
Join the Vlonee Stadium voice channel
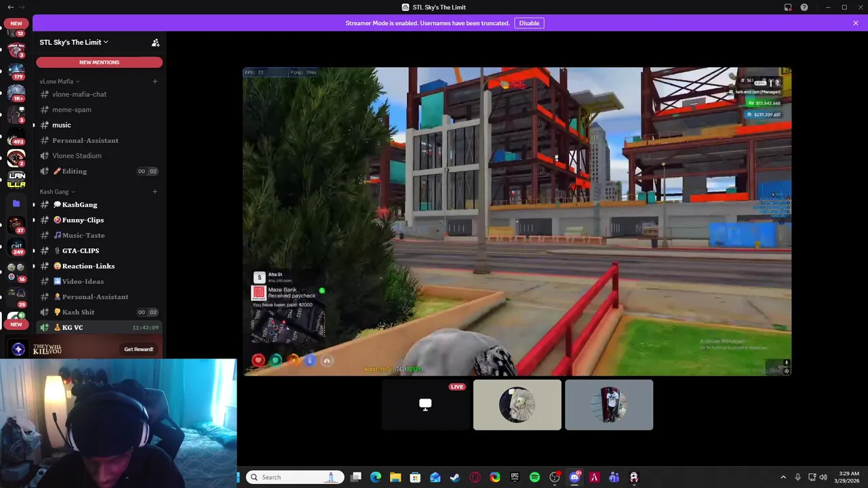click(x=99, y=156)
